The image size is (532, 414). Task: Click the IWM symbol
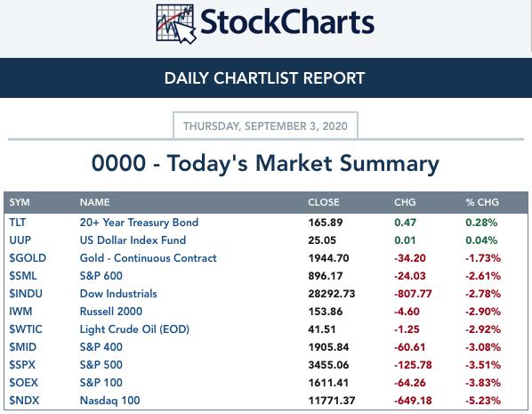(20, 312)
